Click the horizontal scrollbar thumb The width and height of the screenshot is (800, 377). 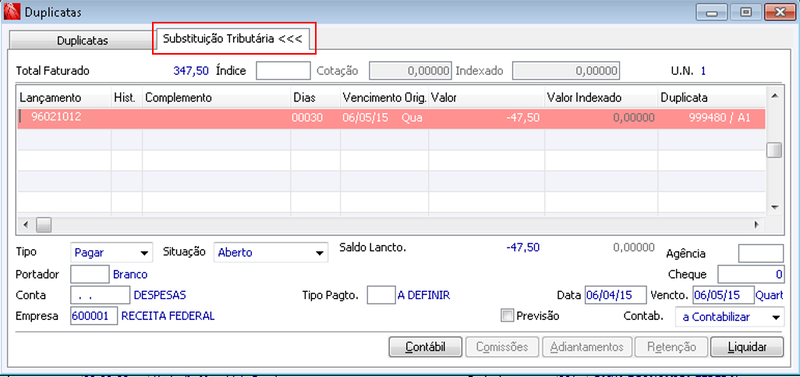(x=44, y=224)
